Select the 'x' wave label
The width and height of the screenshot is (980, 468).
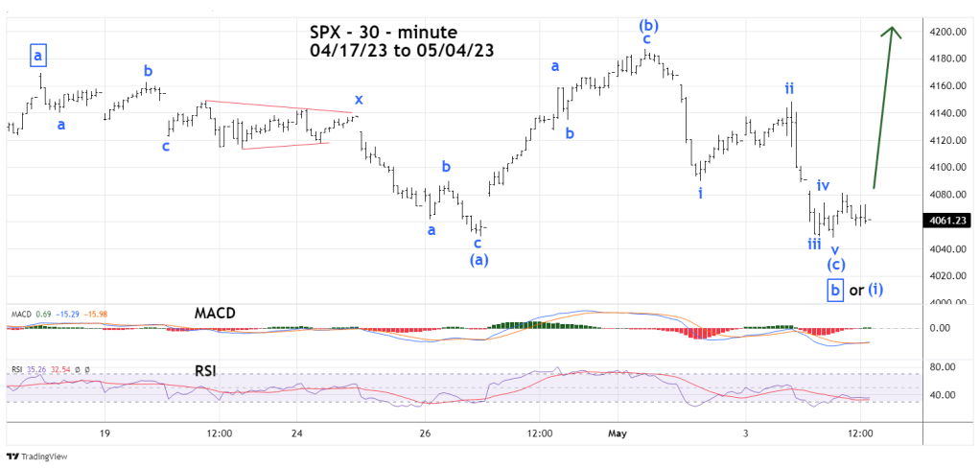pyautogui.click(x=359, y=99)
